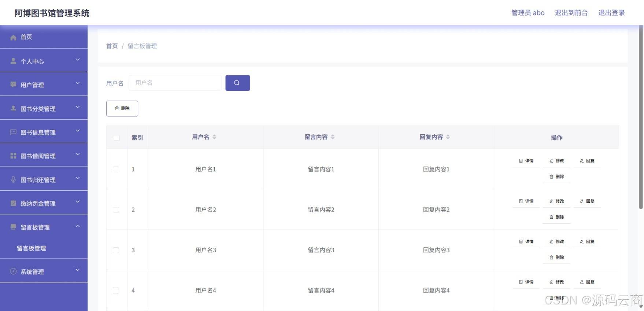Check the checkbox for row 3
644x311 pixels.
pyautogui.click(x=116, y=250)
